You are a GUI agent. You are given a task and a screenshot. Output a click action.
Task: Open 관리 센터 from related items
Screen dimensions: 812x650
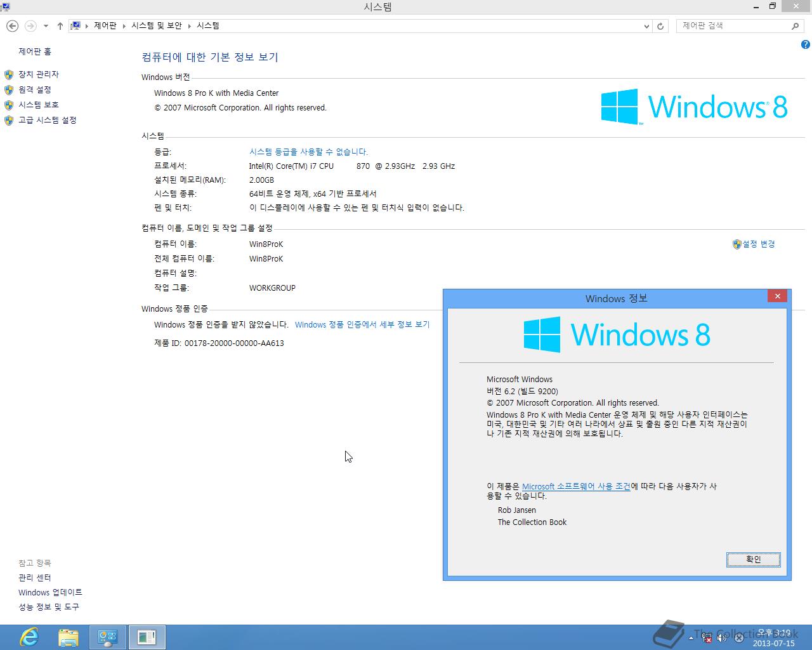click(x=35, y=578)
